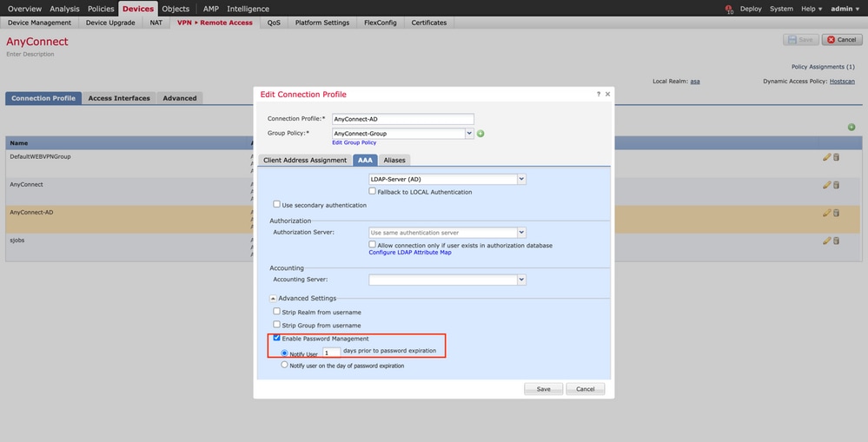Open FlexConfig submenu
Viewport: 868px width, 442px height.
tap(381, 23)
